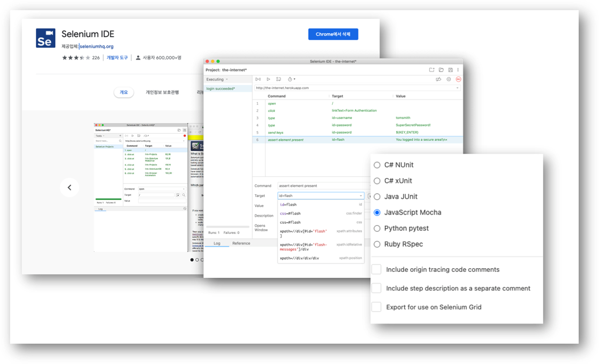Screen dimensions: 599x364
Task: Click 'Run all tests' toolbar icon
Action: click(258, 79)
